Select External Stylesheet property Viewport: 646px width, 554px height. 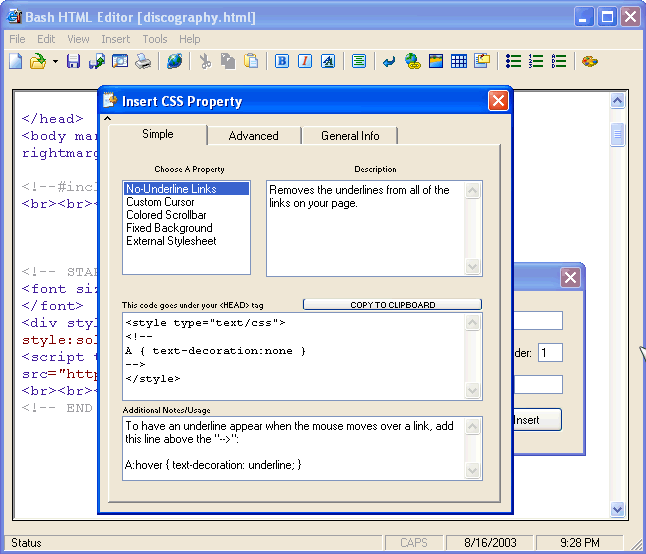(x=171, y=241)
